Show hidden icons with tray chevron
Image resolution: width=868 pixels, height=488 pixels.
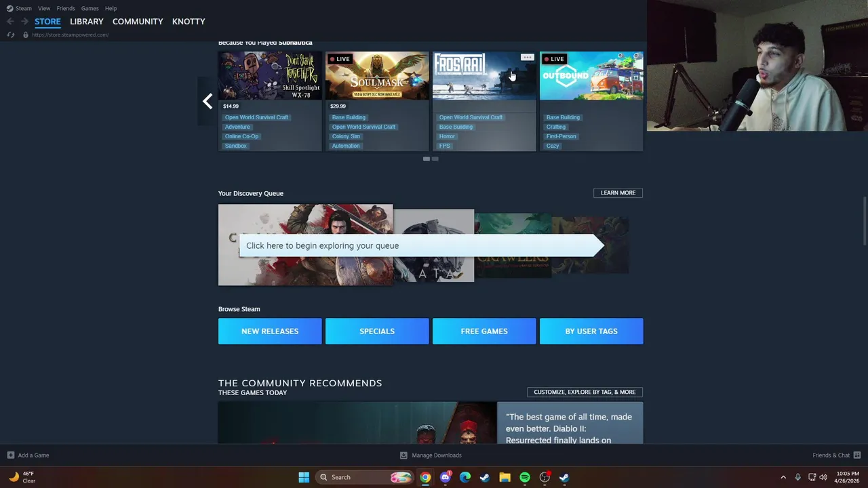pos(783,477)
